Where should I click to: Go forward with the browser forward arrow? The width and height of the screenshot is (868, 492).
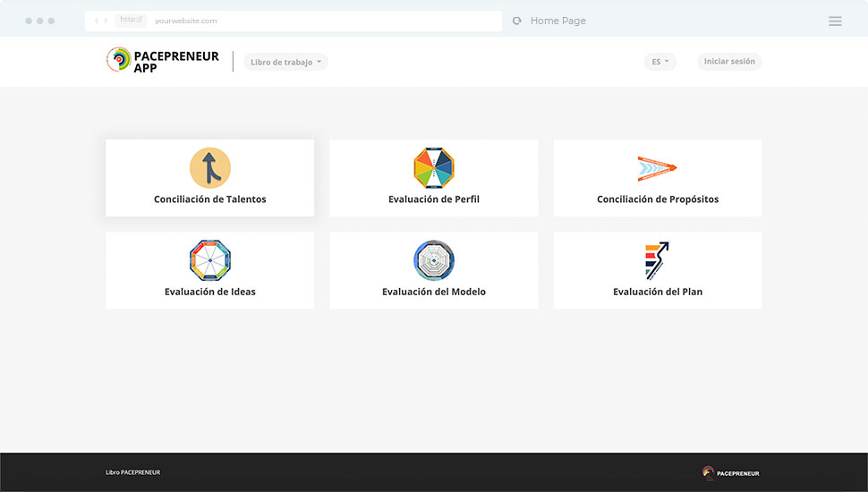click(106, 21)
